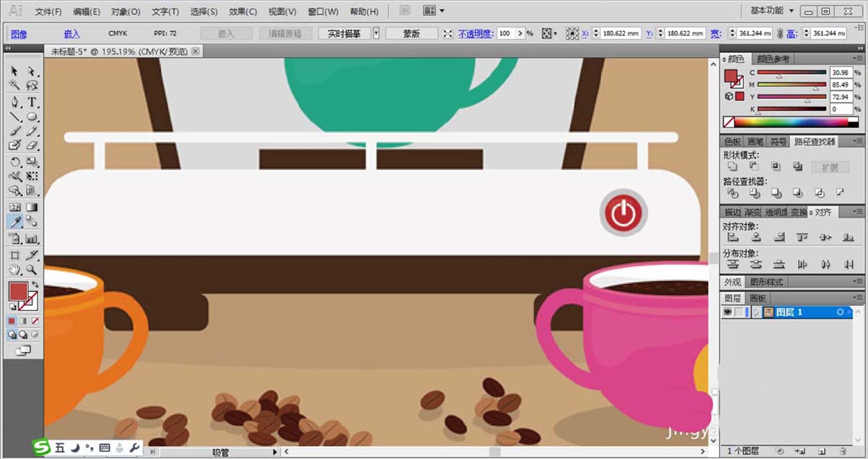The height and width of the screenshot is (459, 868).
Task: Click the 实时描摹 button
Action: [x=344, y=34]
